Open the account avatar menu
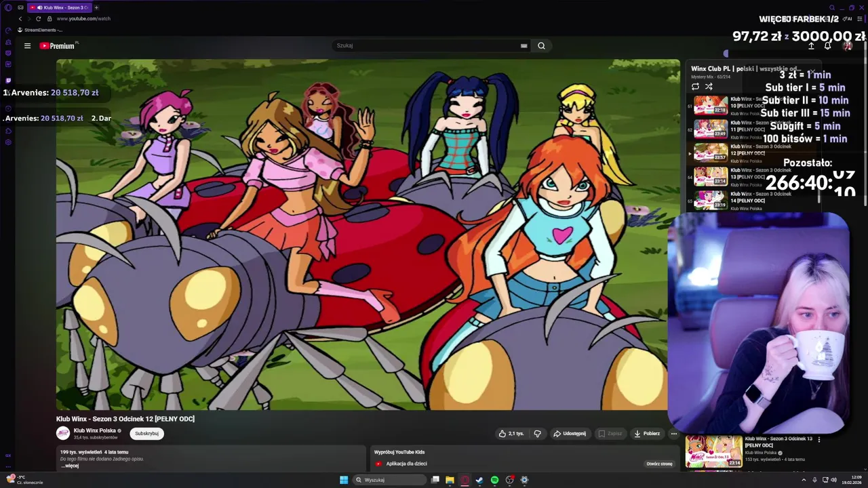Viewport: 868px width, 488px height. tap(847, 46)
